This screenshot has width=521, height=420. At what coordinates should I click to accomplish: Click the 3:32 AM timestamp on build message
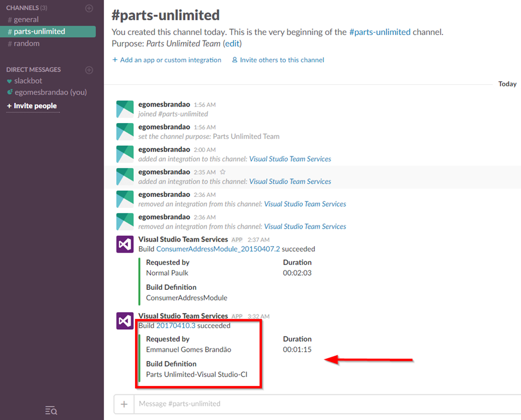coord(259,316)
